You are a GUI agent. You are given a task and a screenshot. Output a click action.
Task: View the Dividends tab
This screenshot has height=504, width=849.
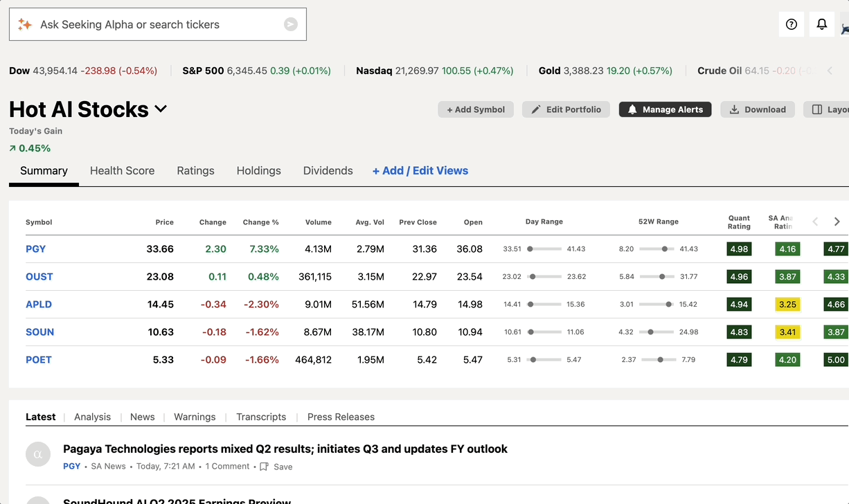pyautogui.click(x=328, y=171)
